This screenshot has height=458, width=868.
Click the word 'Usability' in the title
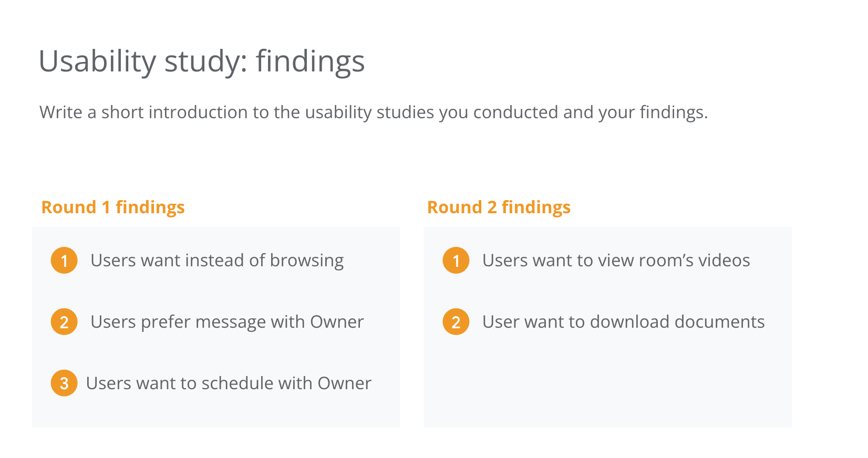97,62
